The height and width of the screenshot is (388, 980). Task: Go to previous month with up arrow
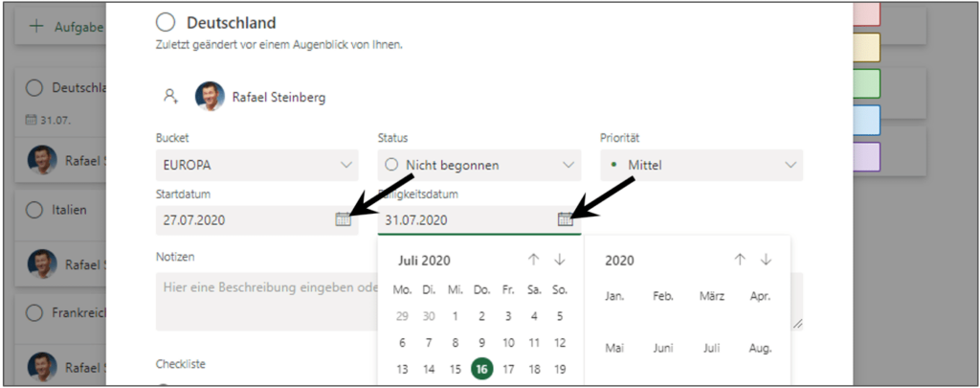[x=533, y=260]
